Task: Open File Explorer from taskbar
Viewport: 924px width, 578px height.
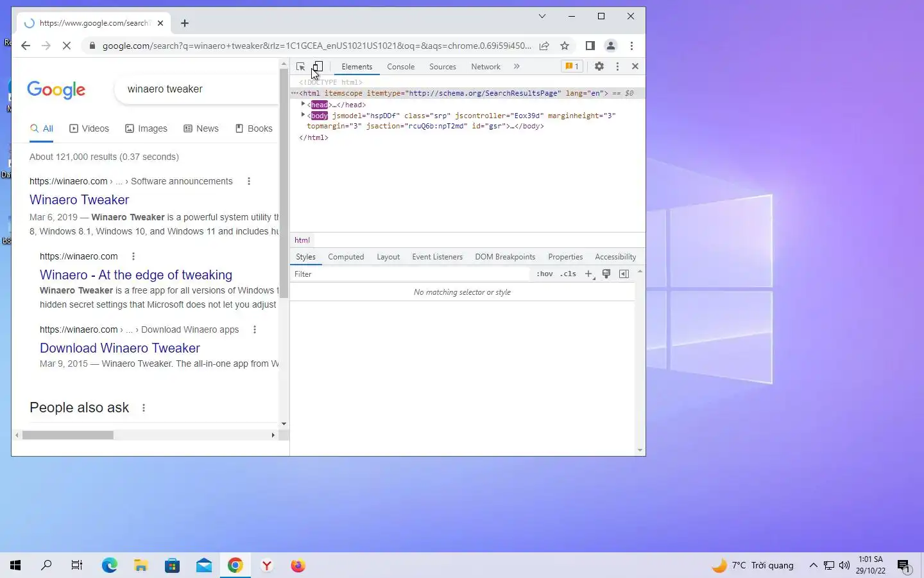Action: click(x=141, y=565)
